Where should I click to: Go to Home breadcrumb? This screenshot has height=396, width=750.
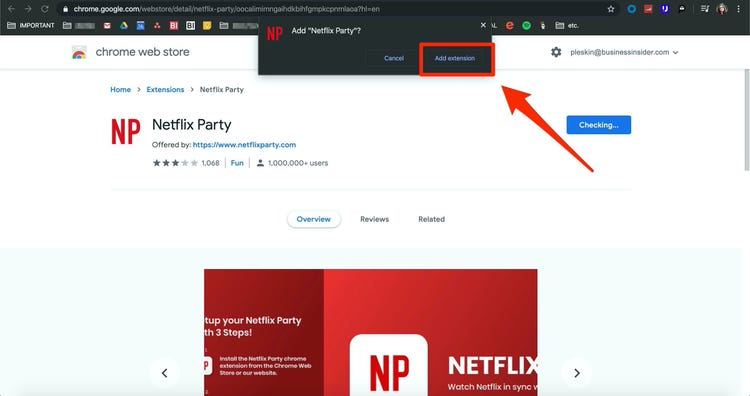point(121,89)
